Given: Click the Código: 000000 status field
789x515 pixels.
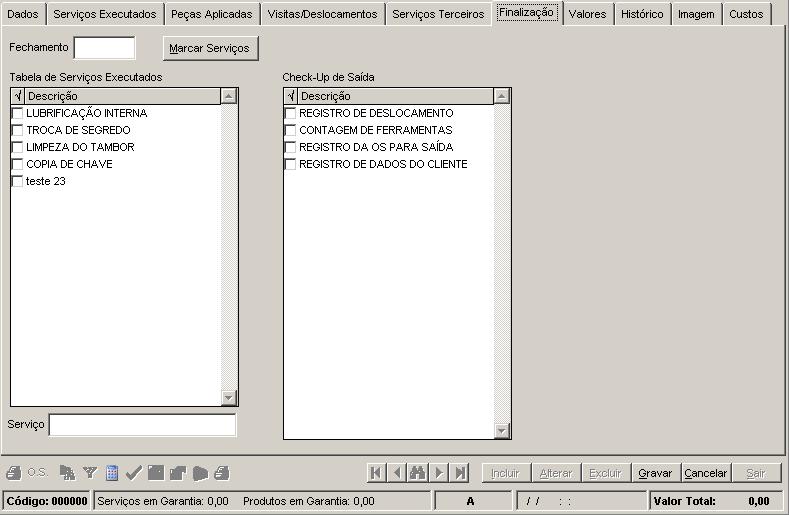Looking at the screenshot, I should pos(47,501).
